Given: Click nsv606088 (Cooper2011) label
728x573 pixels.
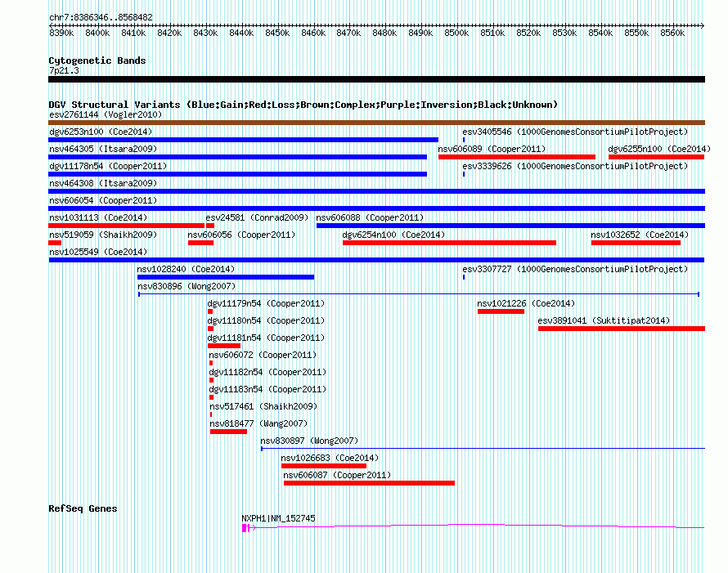Looking at the screenshot, I should 370,217.
